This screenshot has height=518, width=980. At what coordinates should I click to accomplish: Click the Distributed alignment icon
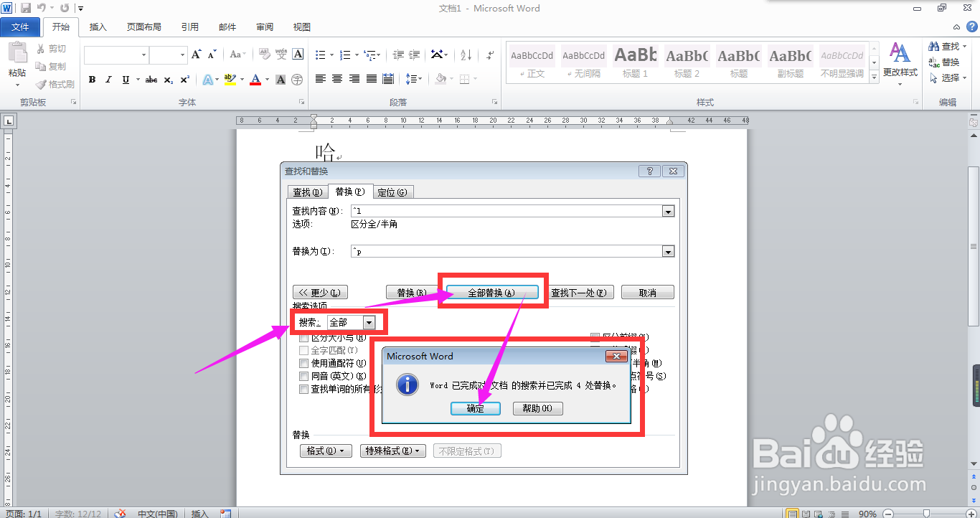point(388,79)
